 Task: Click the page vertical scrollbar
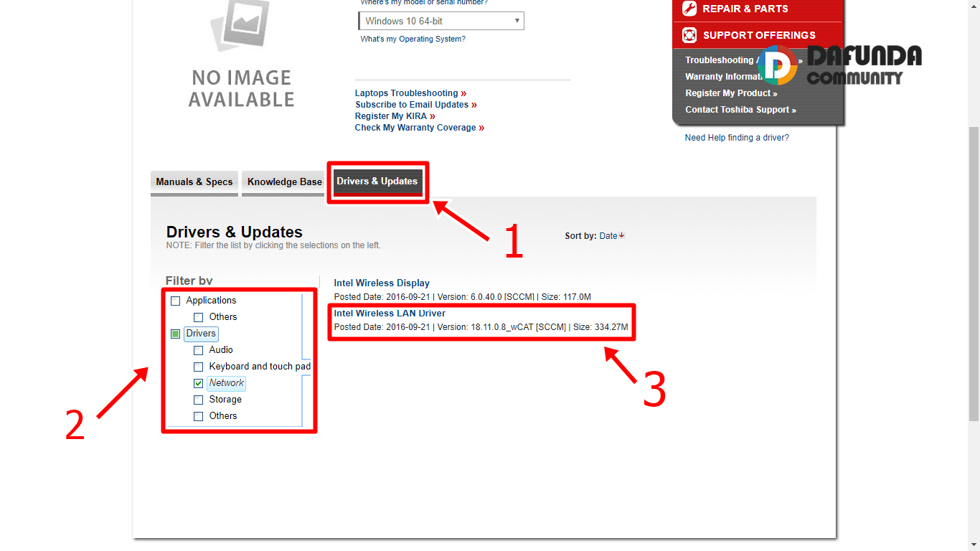(x=974, y=273)
